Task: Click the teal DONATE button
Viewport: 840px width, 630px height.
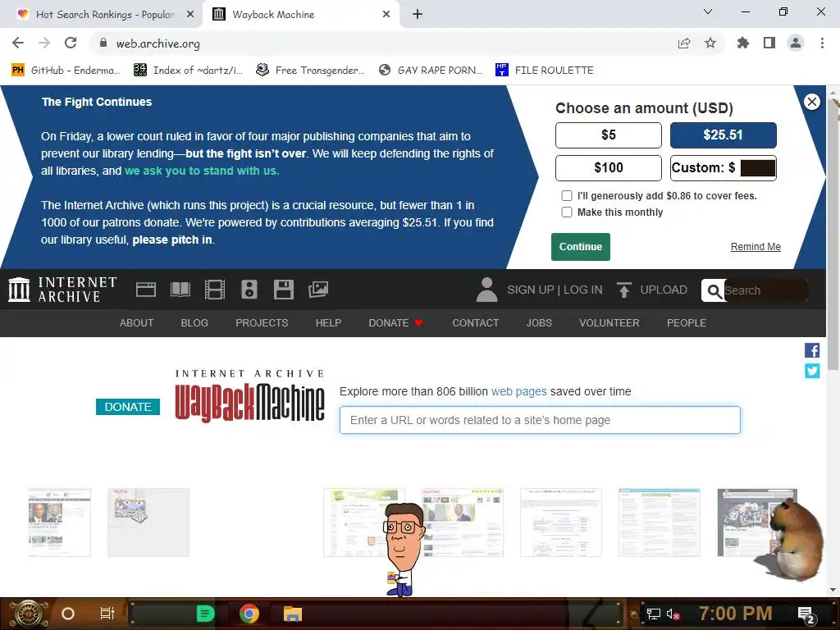Action: 128,407
